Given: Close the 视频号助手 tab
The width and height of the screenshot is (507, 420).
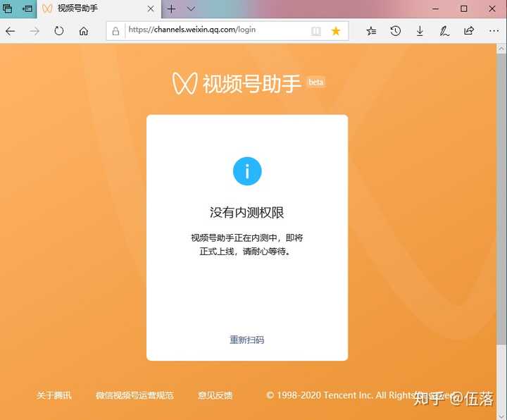Looking at the screenshot, I should (151, 8).
